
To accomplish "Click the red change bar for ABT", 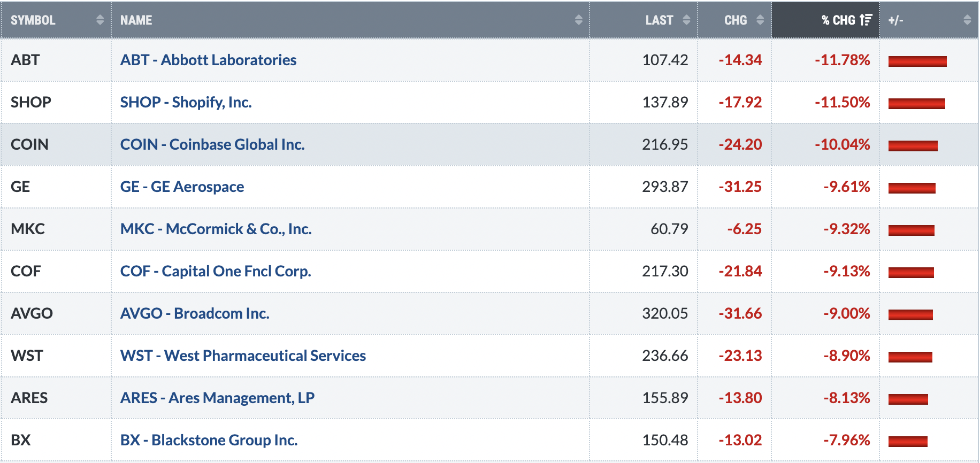I will 917,61.
